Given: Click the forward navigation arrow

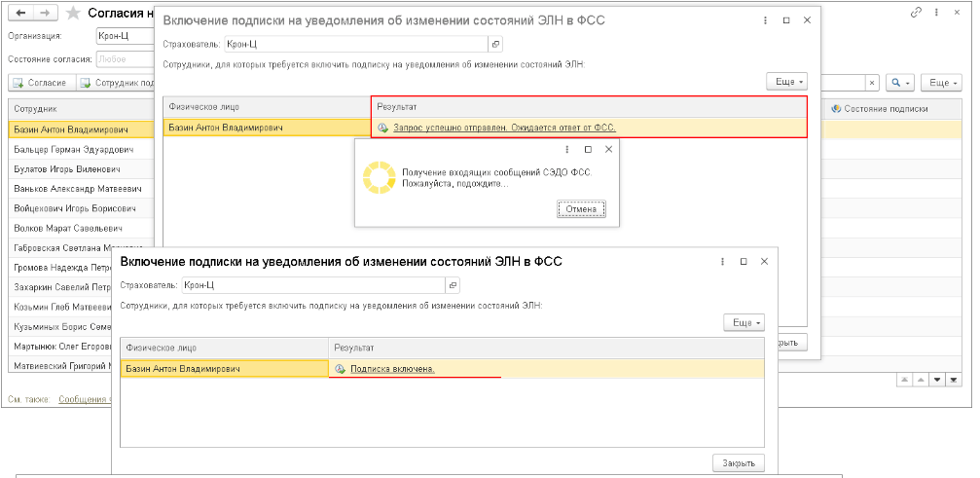Looking at the screenshot, I should [45, 13].
